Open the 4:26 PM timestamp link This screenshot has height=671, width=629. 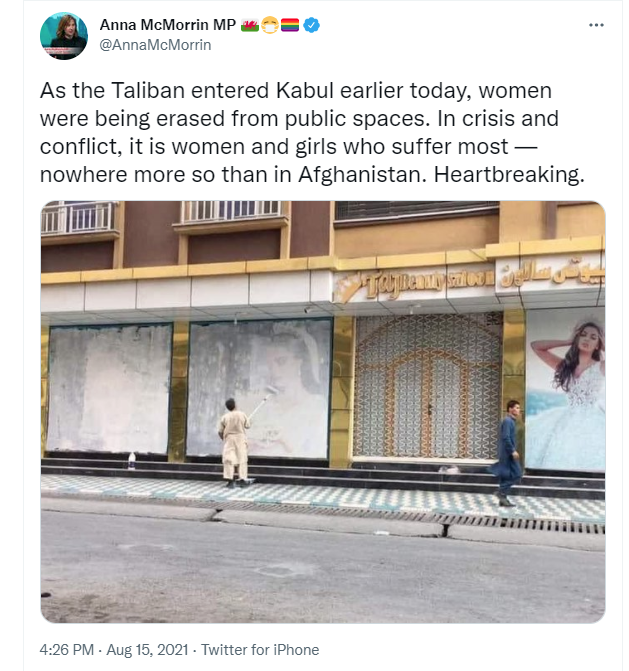[x=67, y=650]
